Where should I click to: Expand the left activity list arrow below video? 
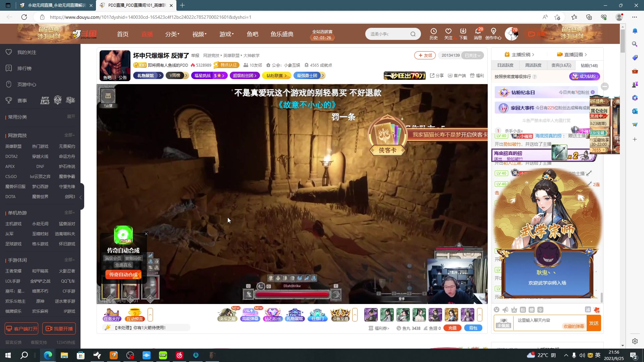(150, 315)
